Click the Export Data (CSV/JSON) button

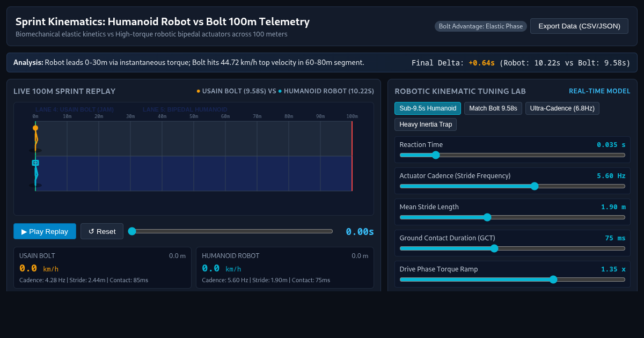click(579, 26)
